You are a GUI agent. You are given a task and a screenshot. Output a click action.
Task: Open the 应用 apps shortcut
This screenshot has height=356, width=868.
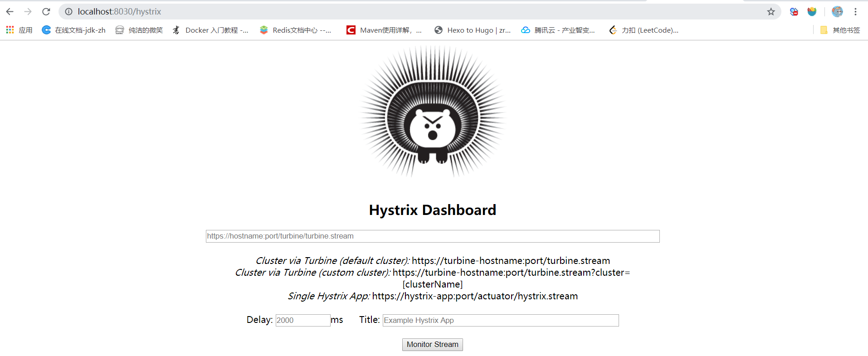19,30
